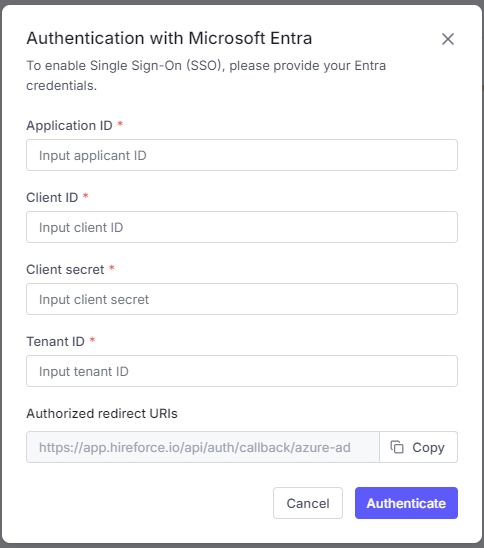
Task: Focus the Client ID input field
Action: coord(242,227)
